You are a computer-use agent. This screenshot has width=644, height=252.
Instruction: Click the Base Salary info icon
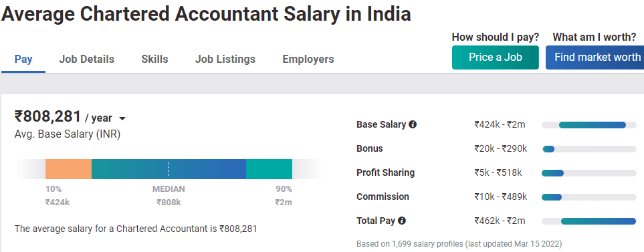(413, 124)
